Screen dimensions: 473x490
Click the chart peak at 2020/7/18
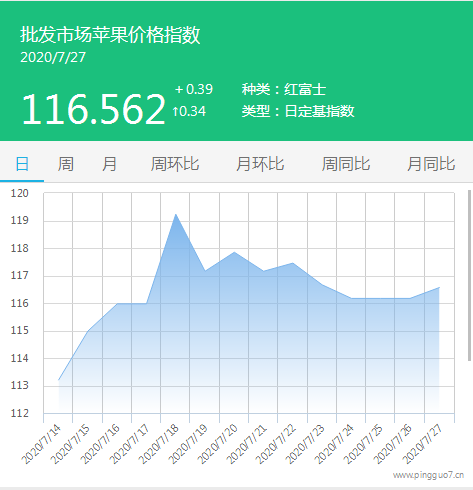(176, 214)
